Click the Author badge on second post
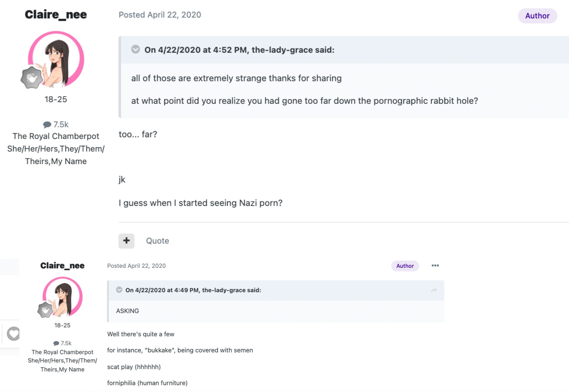 click(405, 266)
